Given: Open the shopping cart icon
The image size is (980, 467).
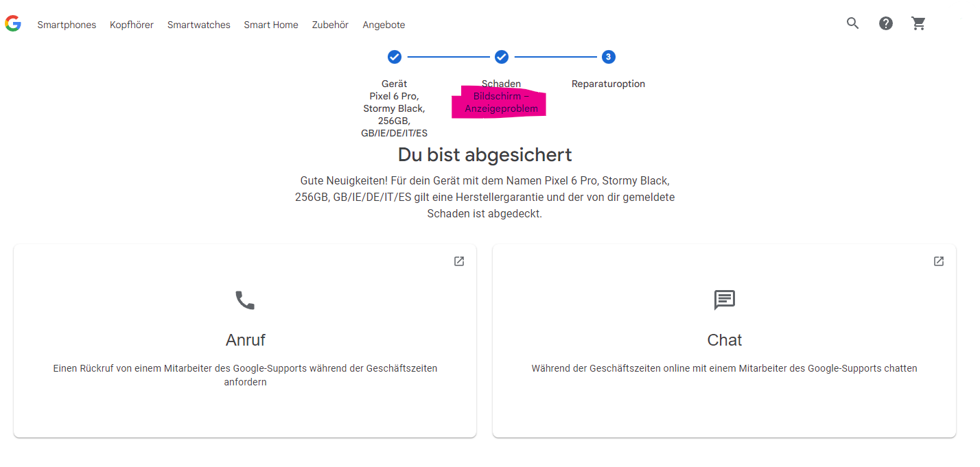Looking at the screenshot, I should click(x=918, y=23).
